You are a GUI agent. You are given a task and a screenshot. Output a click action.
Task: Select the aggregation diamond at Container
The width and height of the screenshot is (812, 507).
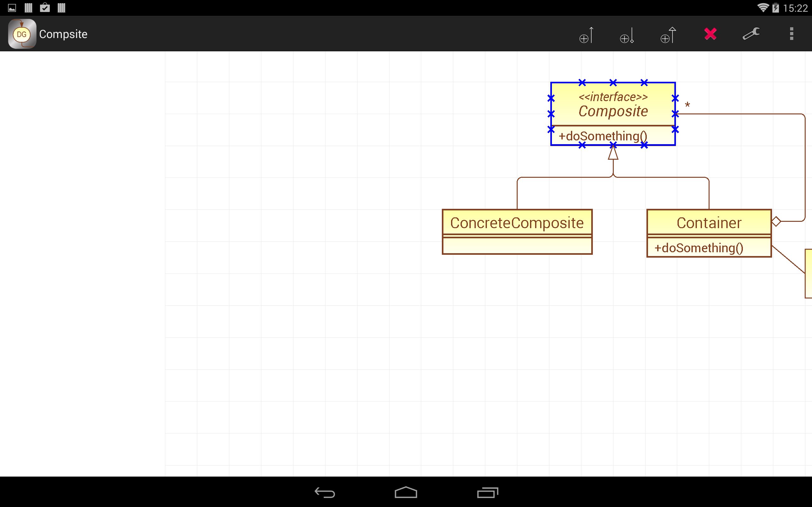(x=776, y=221)
